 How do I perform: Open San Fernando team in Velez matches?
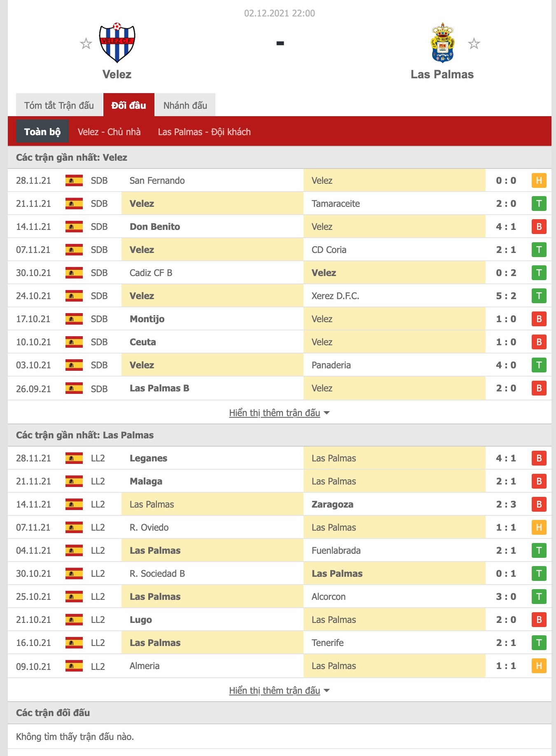pos(157,180)
